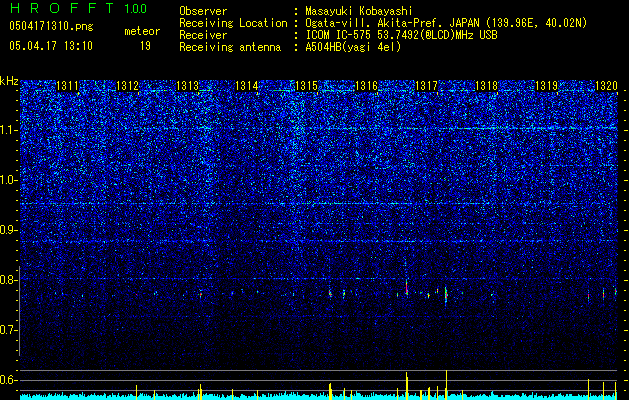Click time marker 1319
The width and height of the screenshot is (629, 400).
[x=547, y=86]
